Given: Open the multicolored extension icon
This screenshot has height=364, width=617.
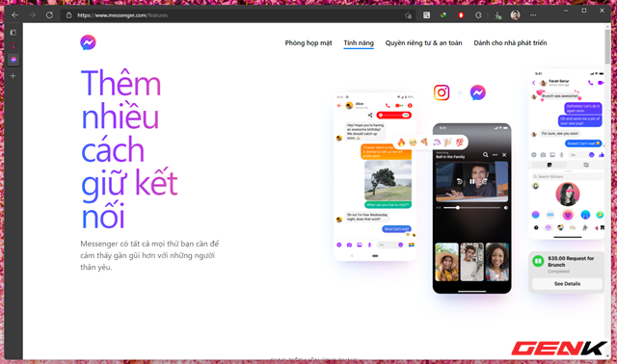Looking at the screenshot, I should 443,15.
